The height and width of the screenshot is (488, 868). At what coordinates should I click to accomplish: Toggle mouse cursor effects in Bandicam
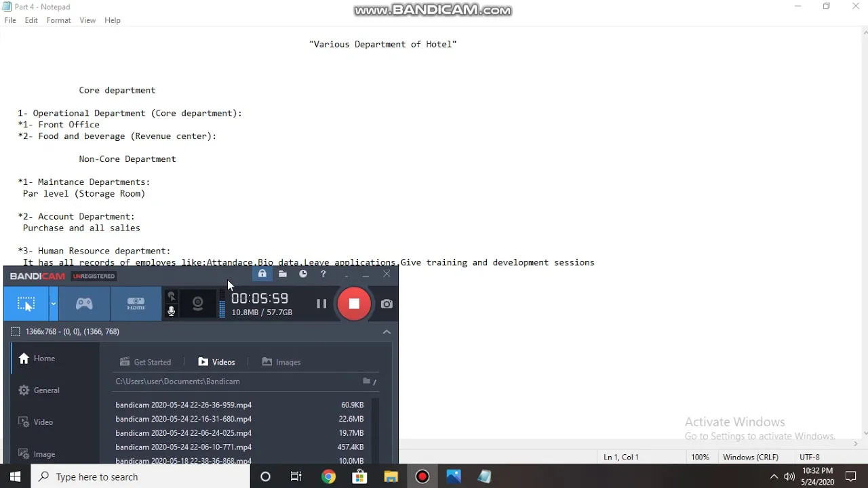coord(172,296)
